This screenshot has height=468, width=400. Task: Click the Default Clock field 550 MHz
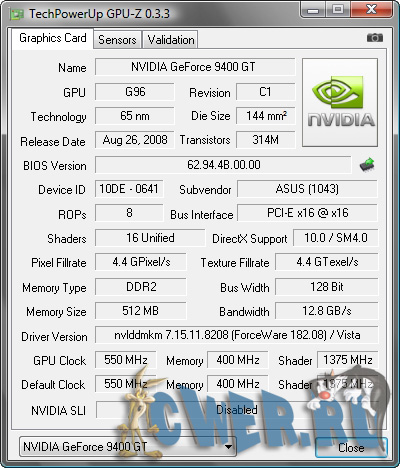coord(125,384)
